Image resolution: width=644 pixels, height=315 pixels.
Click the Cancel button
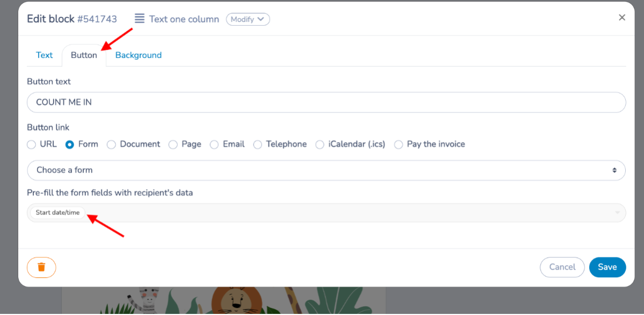(x=562, y=267)
